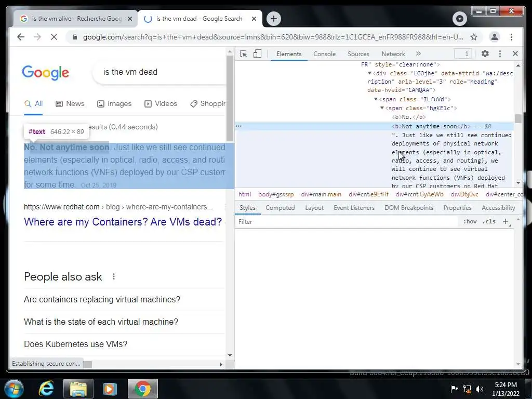Open the ellipsis actions on selected node
The width and height of the screenshot is (532, 399).
[x=238, y=126]
